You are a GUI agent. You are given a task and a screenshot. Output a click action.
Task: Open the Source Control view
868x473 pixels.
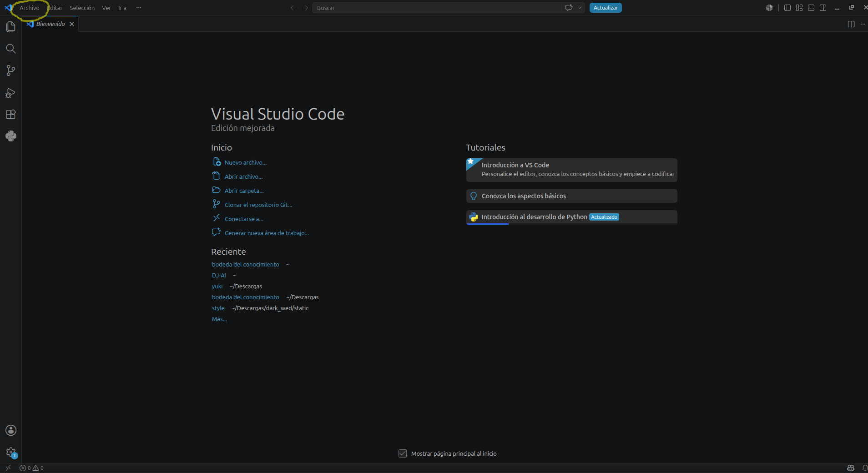[11, 70]
